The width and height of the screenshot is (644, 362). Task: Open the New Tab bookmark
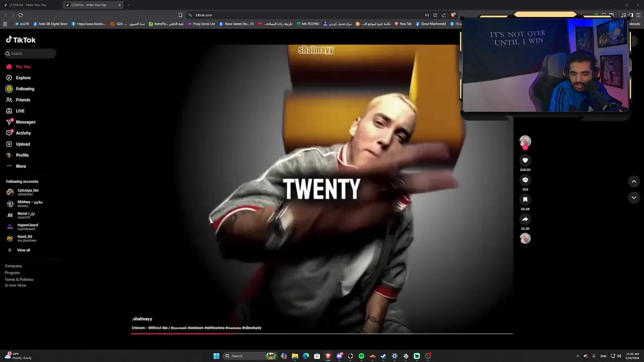(403, 24)
